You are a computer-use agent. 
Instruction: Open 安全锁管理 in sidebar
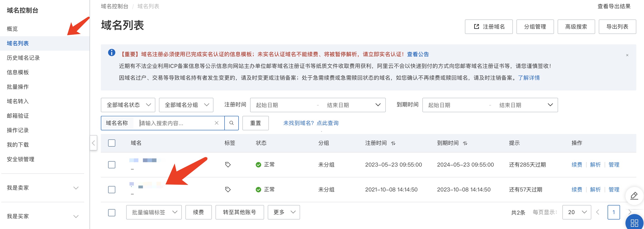[21, 159]
